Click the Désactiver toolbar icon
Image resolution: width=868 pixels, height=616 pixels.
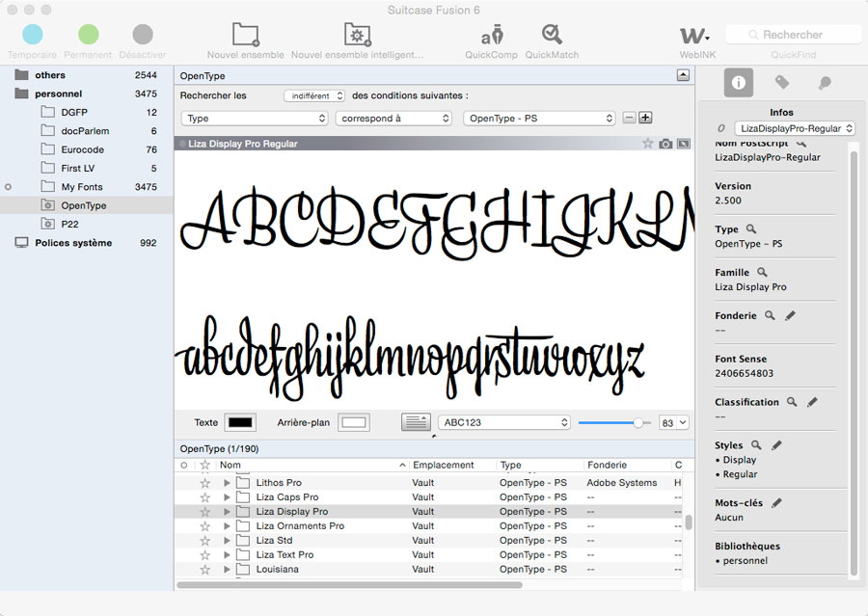click(x=143, y=35)
